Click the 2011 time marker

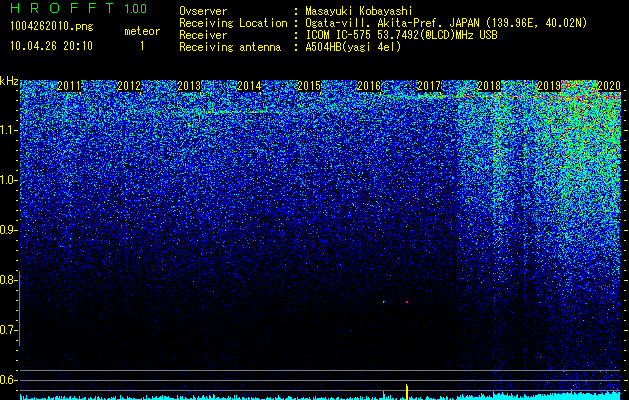tap(69, 86)
